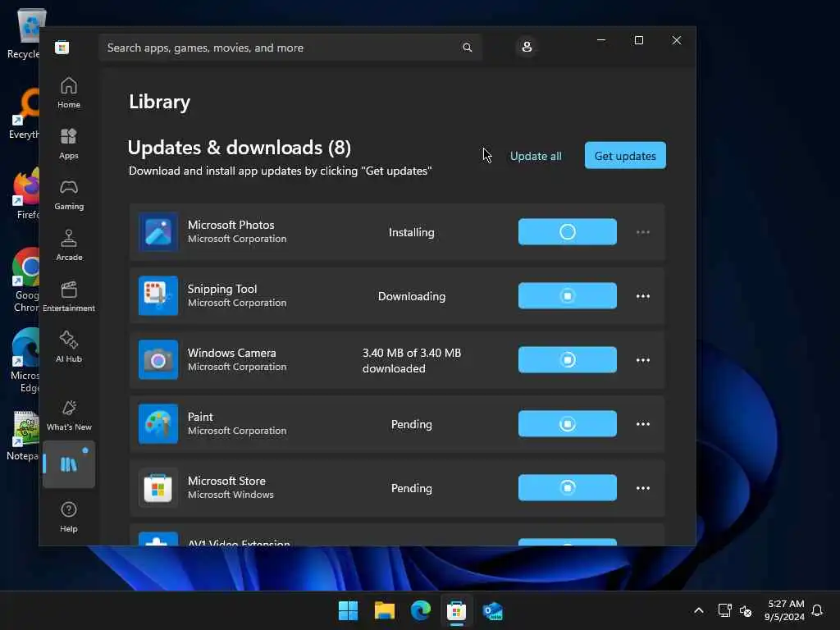This screenshot has height=630, width=840.
Task: Click the Downloading status for Snipping Tool
Action: pyautogui.click(x=412, y=296)
